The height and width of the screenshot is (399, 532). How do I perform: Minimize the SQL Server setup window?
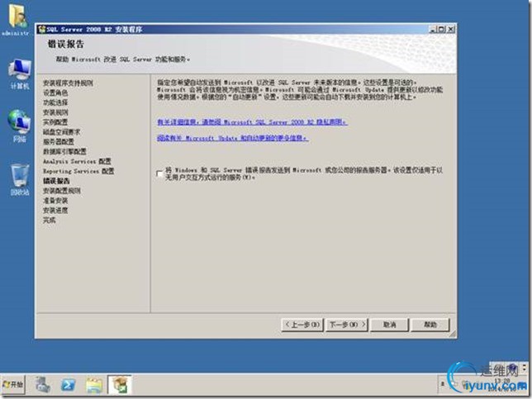[432, 30]
